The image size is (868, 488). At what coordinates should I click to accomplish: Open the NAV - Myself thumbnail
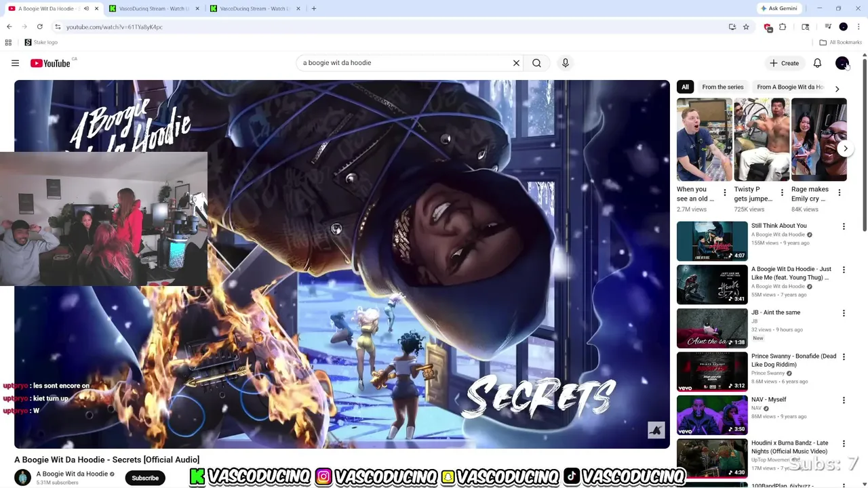click(712, 415)
